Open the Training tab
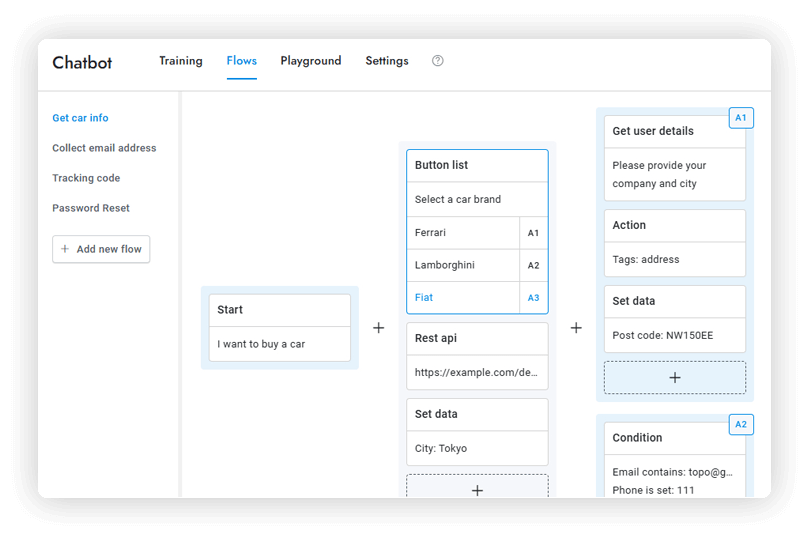The image size is (809, 535). [x=181, y=61]
